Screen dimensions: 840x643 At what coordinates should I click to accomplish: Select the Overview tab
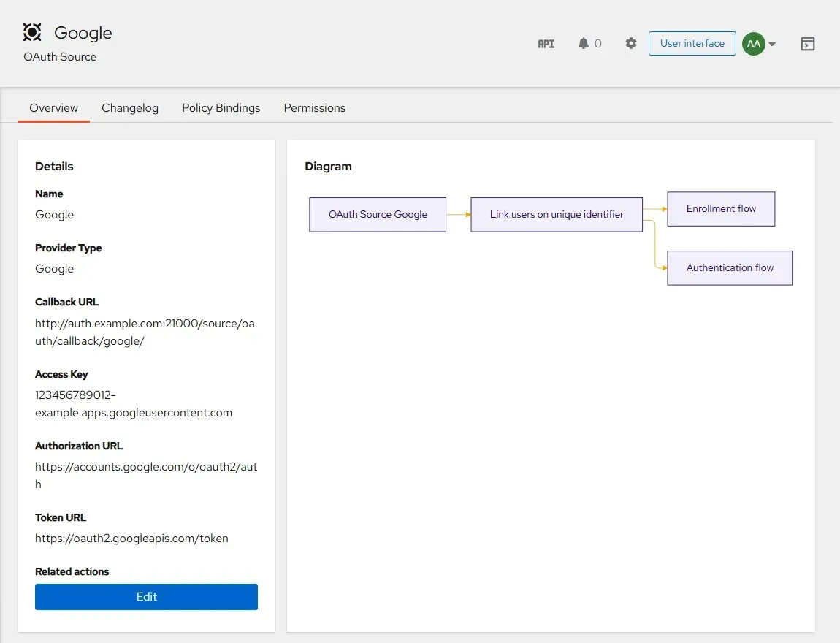click(x=53, y=107)
